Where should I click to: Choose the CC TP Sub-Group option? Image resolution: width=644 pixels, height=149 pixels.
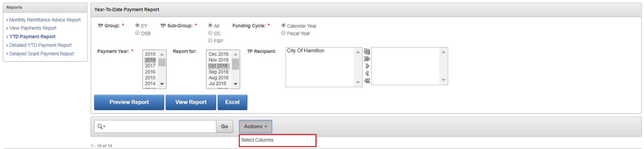210,33
